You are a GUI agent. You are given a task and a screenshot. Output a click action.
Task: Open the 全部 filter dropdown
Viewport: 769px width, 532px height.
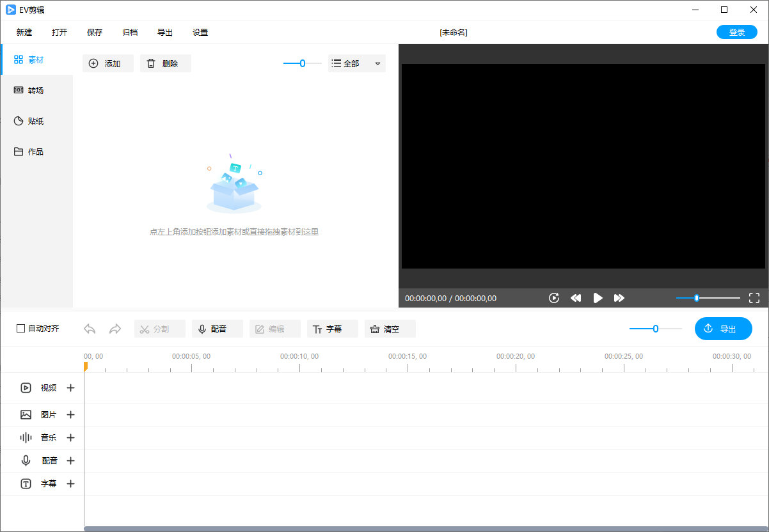pyautogui.click(x=356, y=63)
